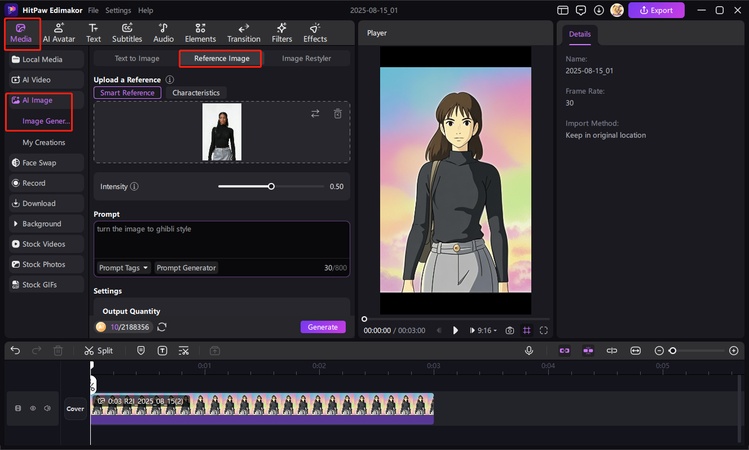Click the Cover button on track
The width and height of the screenshot is (749, 450).
click(75, 409)
